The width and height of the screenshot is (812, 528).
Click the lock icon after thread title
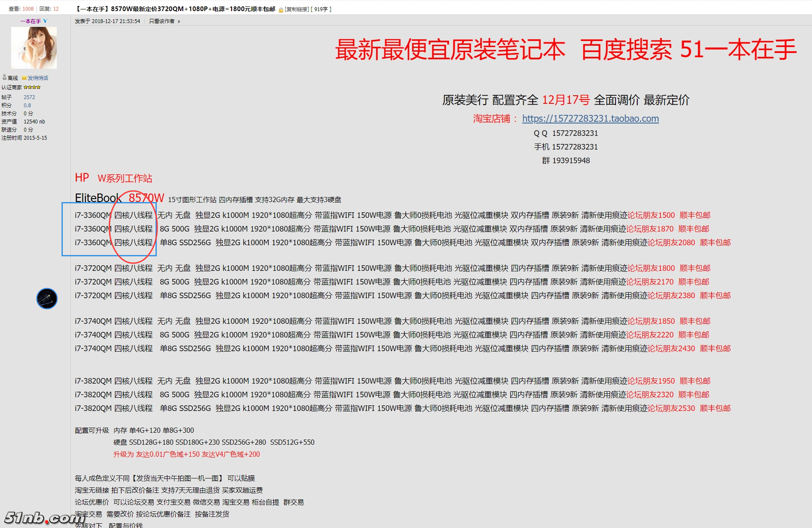(x=281, y=9)
